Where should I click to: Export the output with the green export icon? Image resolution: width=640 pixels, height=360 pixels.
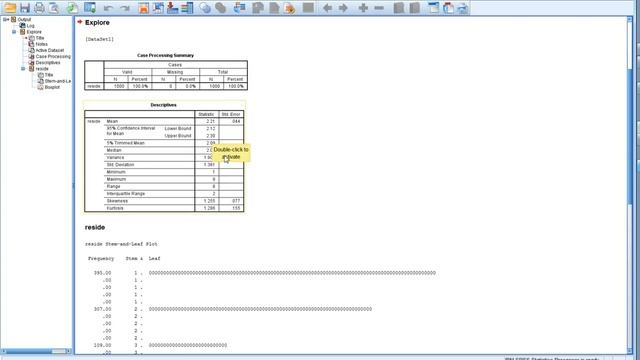(x=72, y=7)
